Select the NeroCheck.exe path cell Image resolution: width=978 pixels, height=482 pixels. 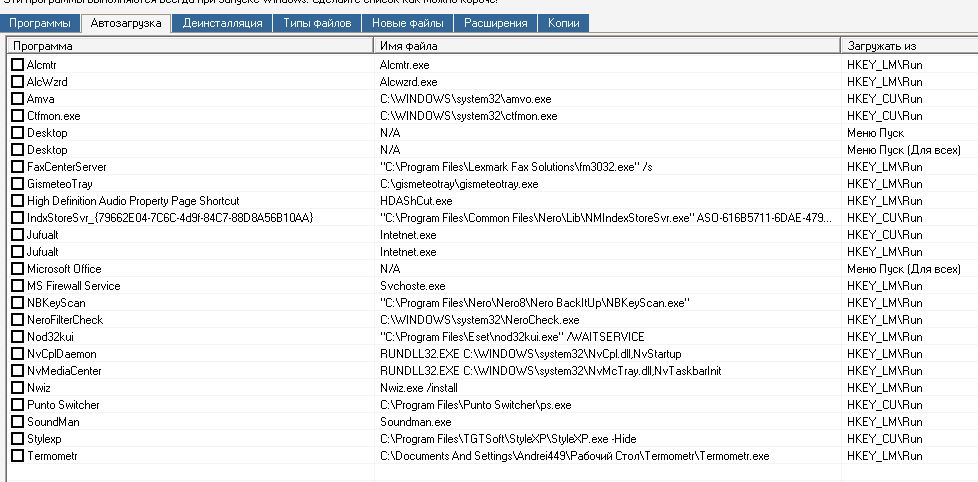pos(479,320)
